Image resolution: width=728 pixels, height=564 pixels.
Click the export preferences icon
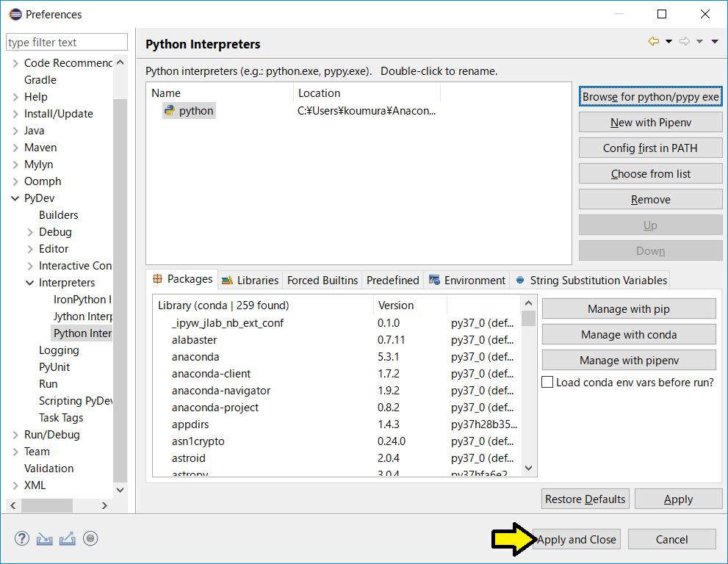coord(68,539)
